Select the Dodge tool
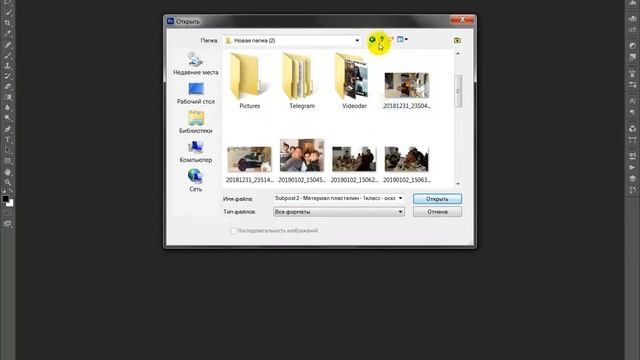The width and height of the screenshot is (640, 360). point(7,118)
